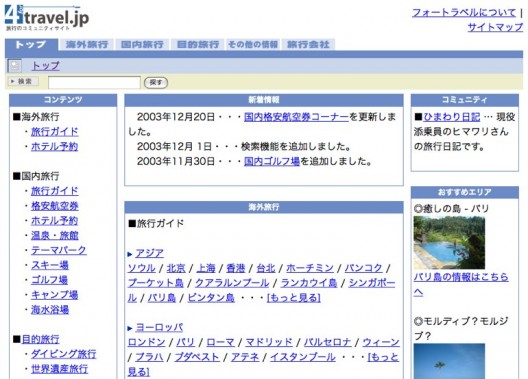The height and width of the screenshot is (379, 528).
Task: Click the Bali pool photo thumbnail
Action: pos(449,243)
